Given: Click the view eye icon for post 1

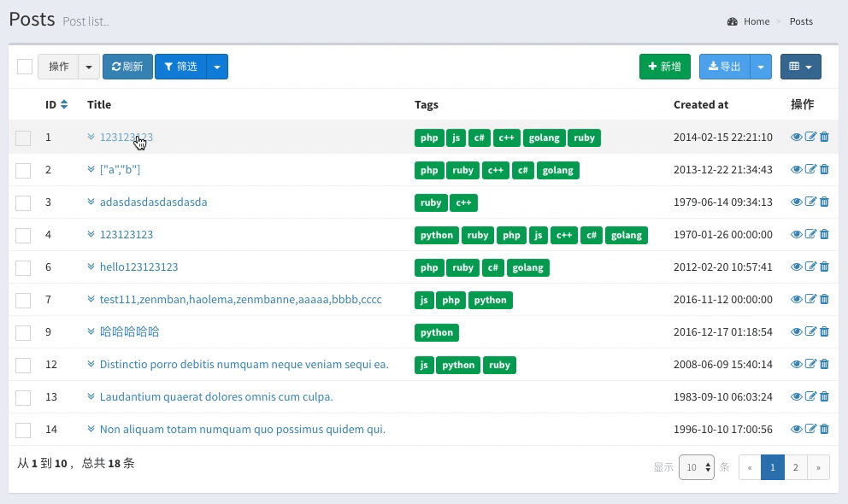Looking at the screenshot, I should coord(796,138).
